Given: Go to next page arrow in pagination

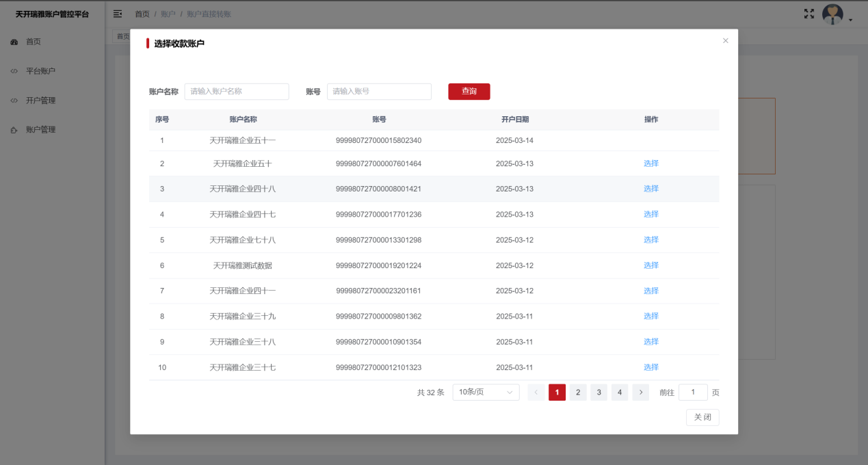Looking at the screenshot, I should coord(640,393).
